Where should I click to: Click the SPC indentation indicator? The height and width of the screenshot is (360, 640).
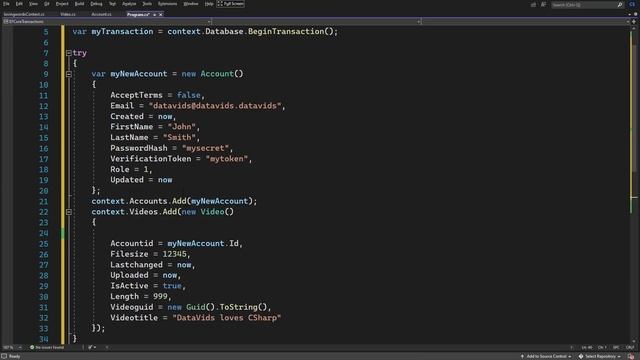(x=616, y=347)
